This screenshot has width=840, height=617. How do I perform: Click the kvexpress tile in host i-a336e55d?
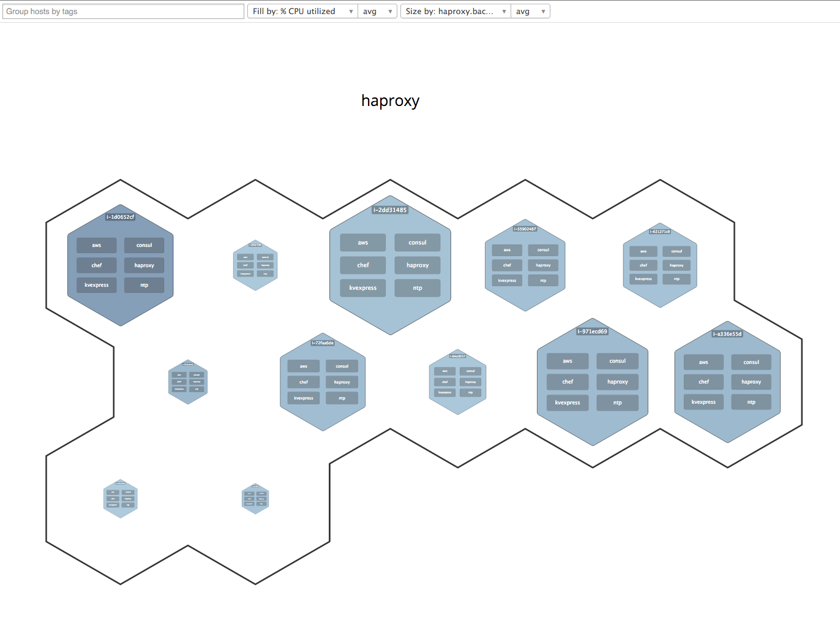click(703, 402)
